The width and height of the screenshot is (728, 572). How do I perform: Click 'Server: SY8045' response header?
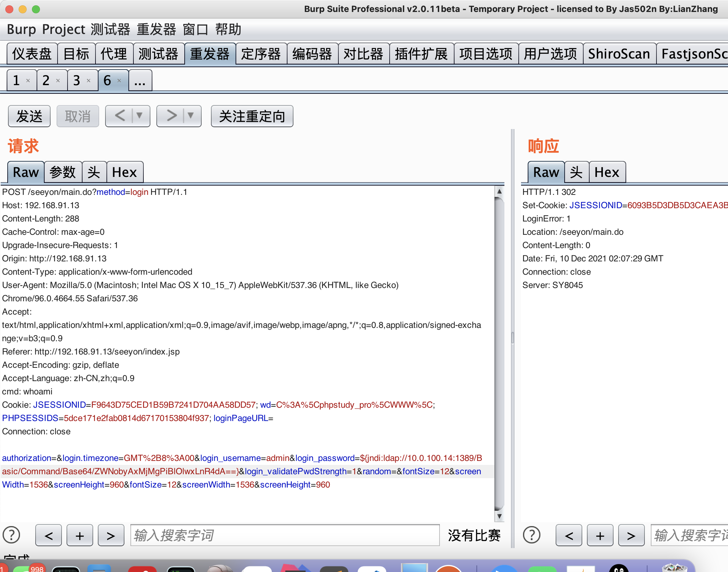click(x=553, y=285)
